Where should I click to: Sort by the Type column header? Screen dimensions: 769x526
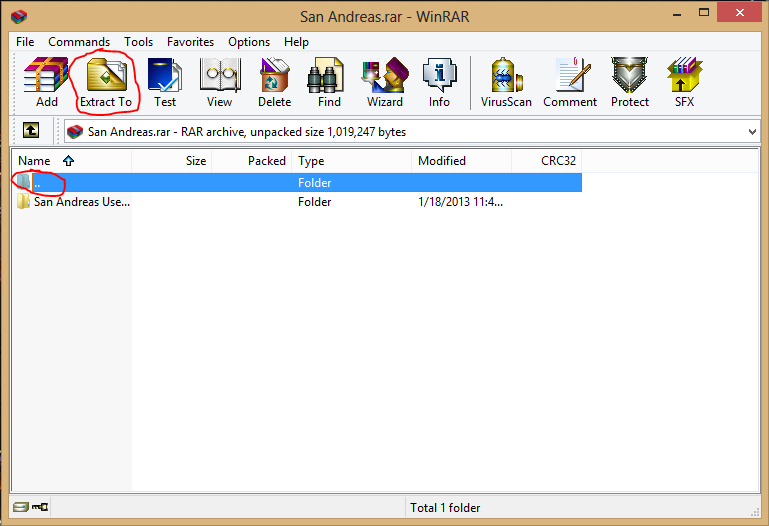coord(352,161)
